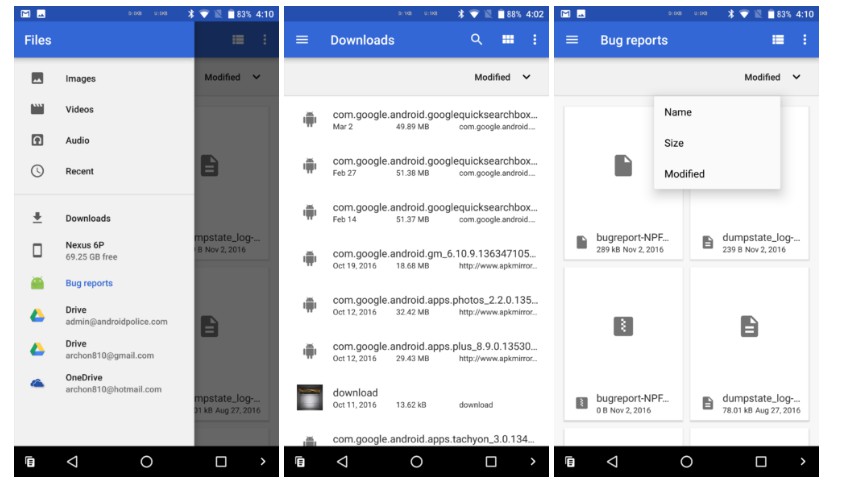Sort by Modified in popup menu
The image size is (841, 487).
point(717,174)
